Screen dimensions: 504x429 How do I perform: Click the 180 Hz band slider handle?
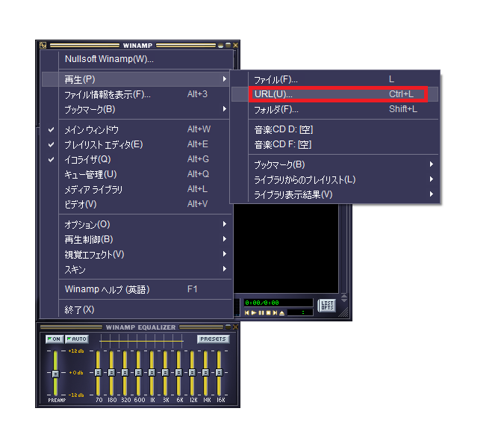coord(111,373)
